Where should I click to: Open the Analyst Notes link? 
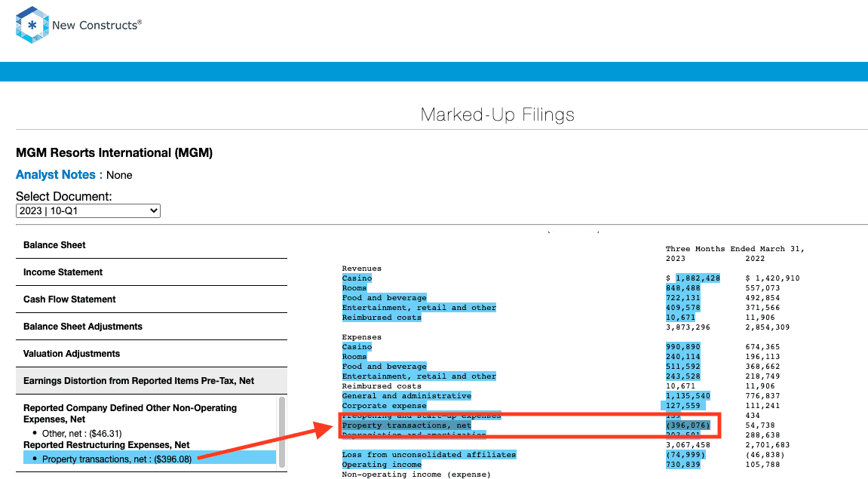pos(55,175)
